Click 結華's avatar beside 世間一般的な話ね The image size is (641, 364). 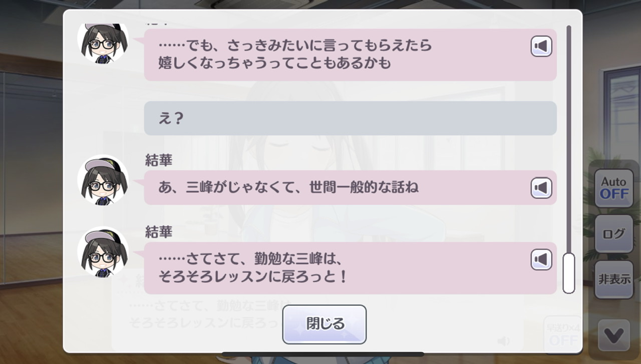point(103,180)
